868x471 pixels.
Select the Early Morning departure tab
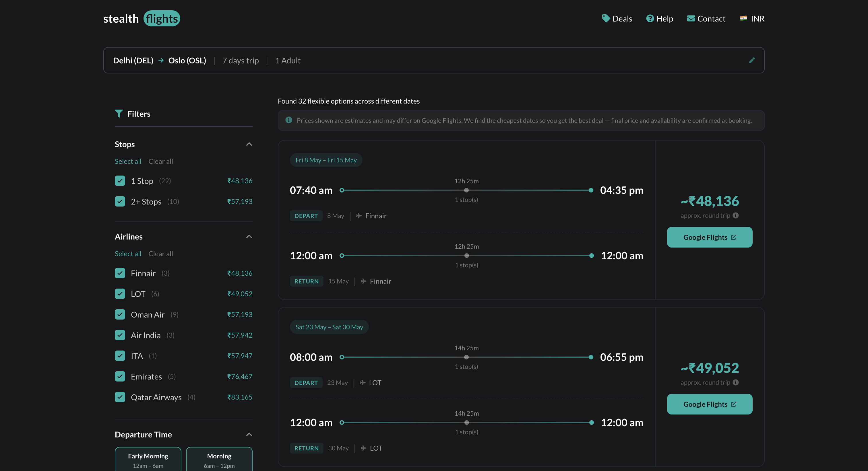point(148,460)
